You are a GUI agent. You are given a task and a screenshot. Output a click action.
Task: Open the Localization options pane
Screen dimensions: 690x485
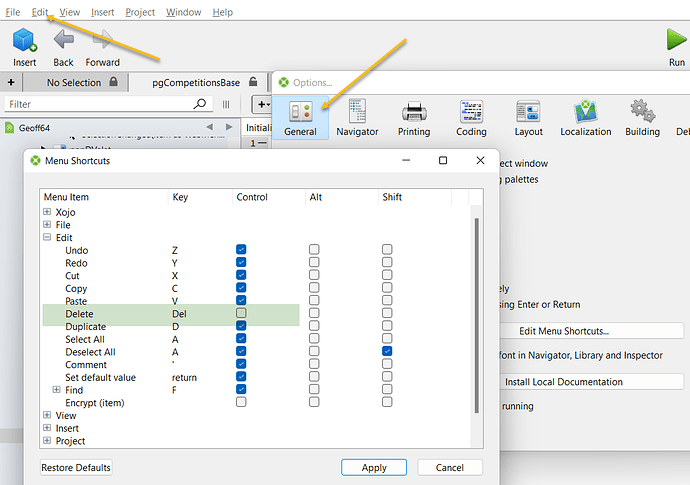point(585,118)
